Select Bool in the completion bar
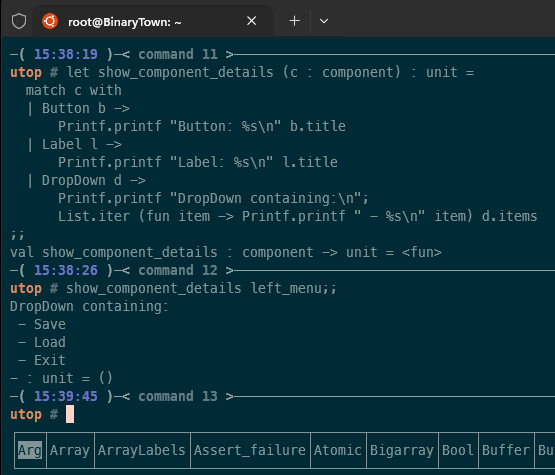555x475 pixels. [458, 450]
